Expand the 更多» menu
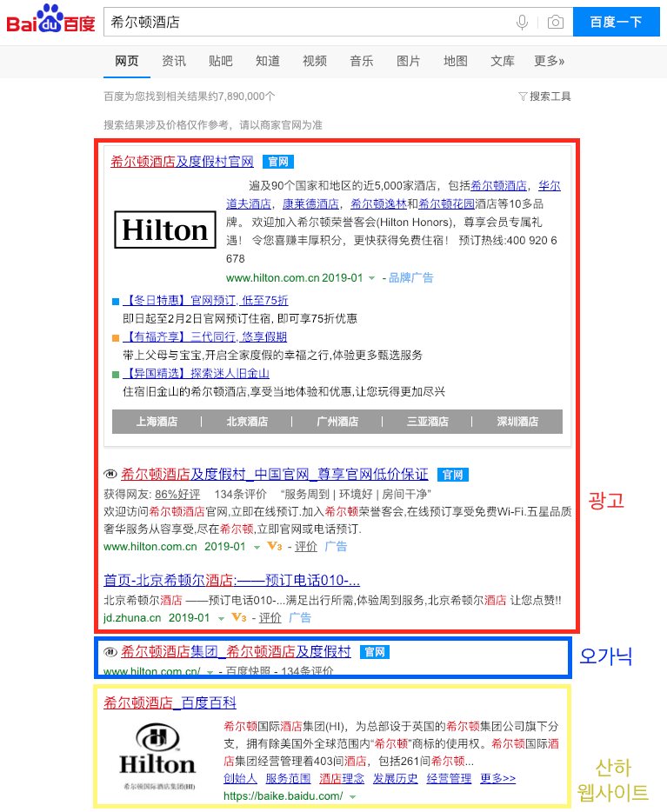The image size is (667, 812). click(550, 61)
